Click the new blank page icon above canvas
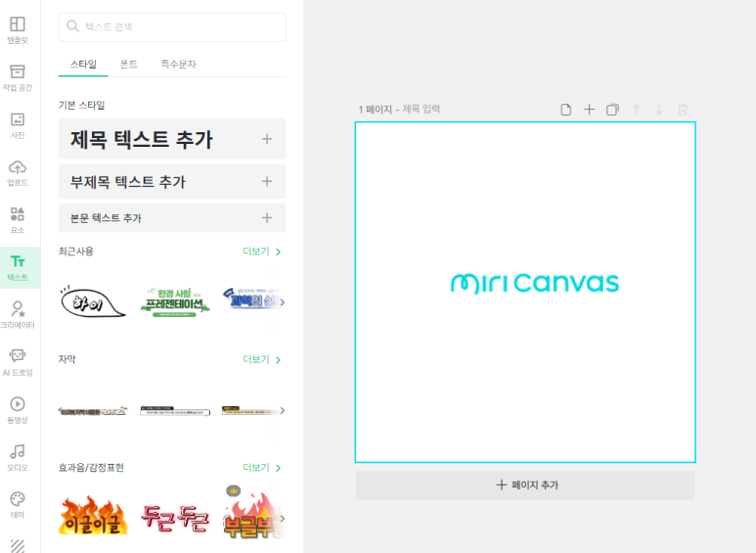This screenshot has height=553, width=756. coord(566,110)
